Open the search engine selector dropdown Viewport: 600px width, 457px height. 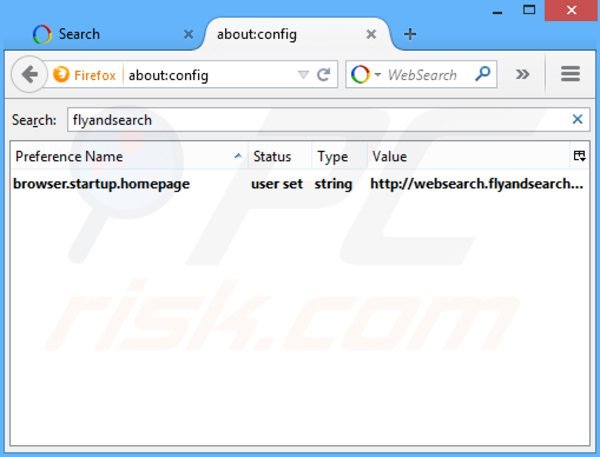[366, 74]
